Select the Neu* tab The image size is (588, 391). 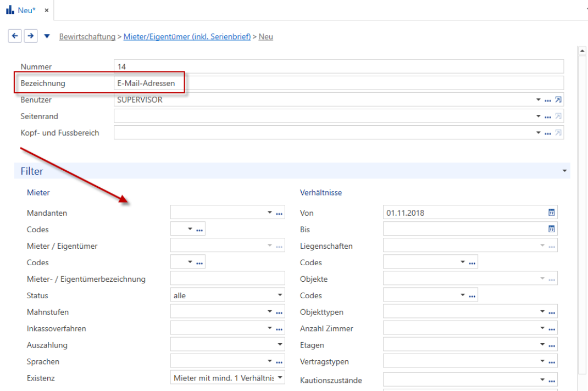tap(21, 10)
